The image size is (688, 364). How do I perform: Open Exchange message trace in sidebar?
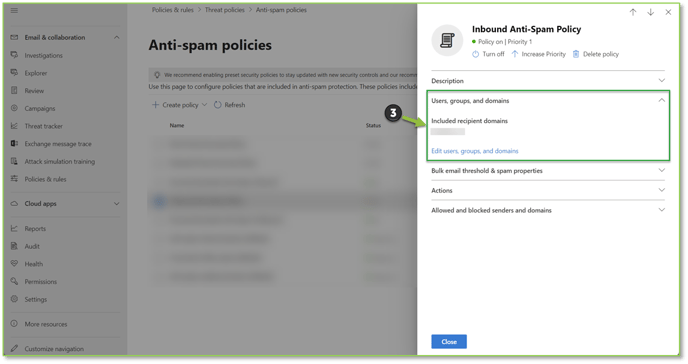click(x=58, y=144)
